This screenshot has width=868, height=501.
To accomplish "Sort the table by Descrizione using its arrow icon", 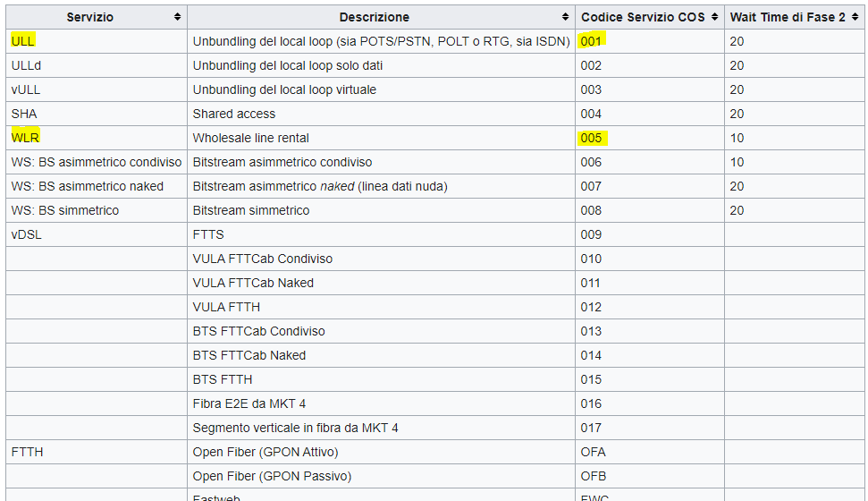I will [x=565, y=17].
